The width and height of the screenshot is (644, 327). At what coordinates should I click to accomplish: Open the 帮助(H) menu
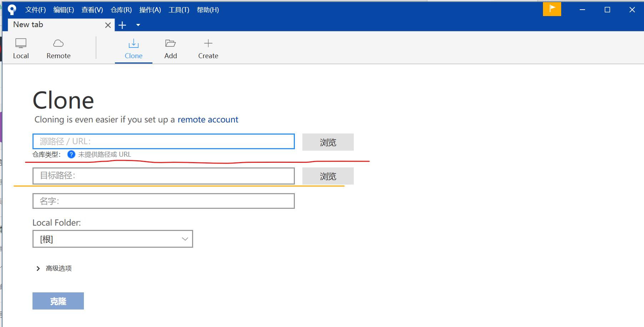(208, 10)
